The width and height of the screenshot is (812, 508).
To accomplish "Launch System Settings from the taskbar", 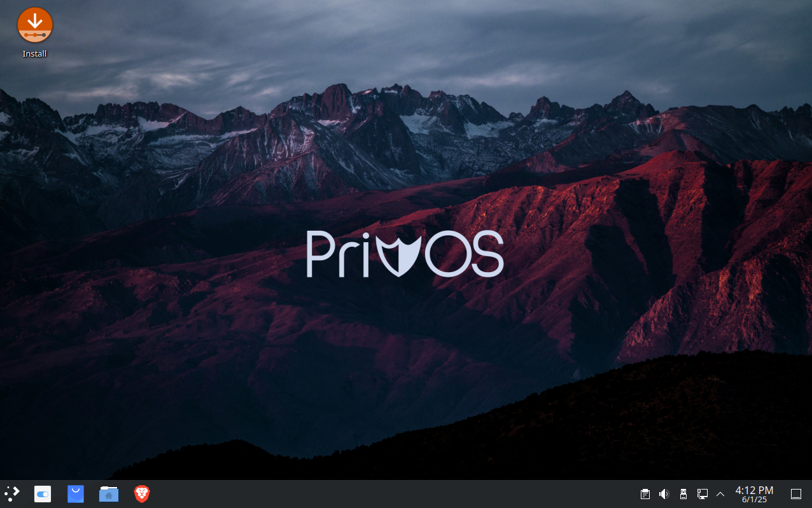I will pyautogui.click(x=43, y=494).
